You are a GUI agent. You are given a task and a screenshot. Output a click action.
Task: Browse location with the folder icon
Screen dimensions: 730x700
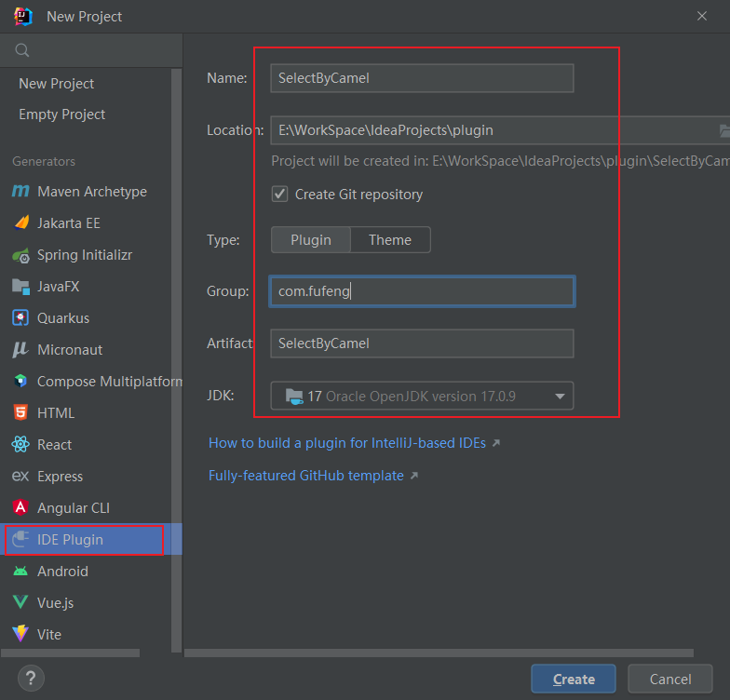(724, 130)
